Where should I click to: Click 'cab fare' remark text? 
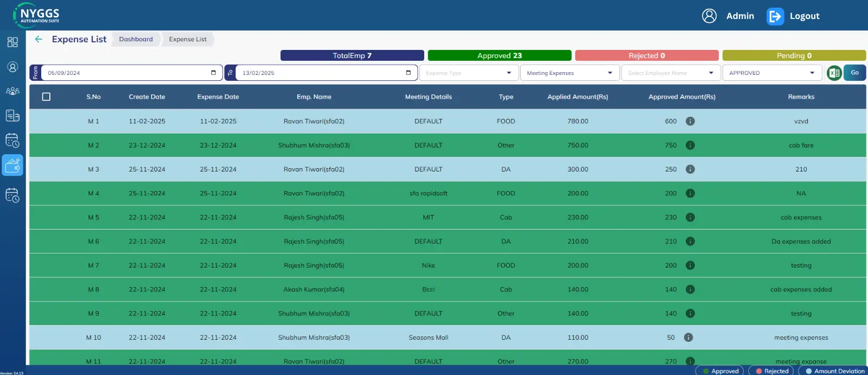[x=801, y=145]
